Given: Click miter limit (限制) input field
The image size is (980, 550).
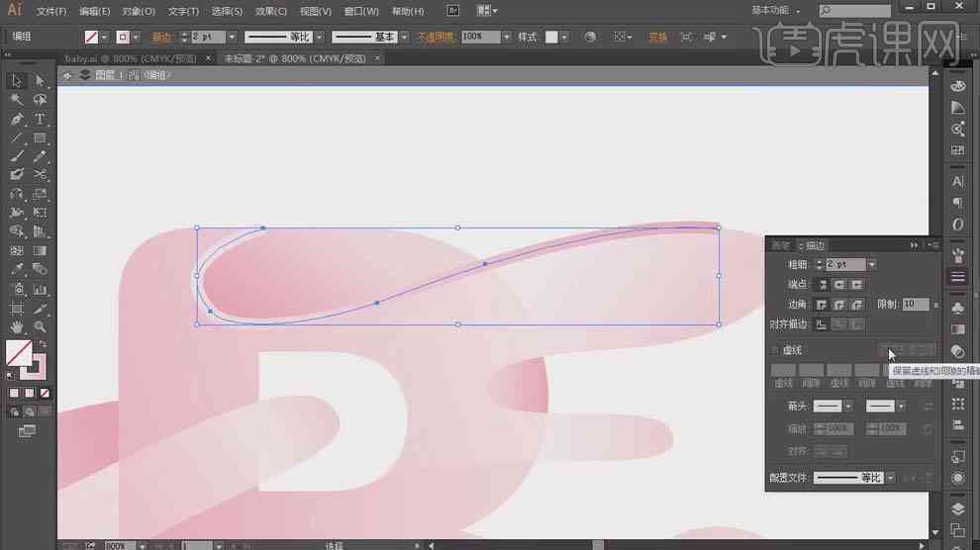Looking at the screenshot, I should [917, 305].
